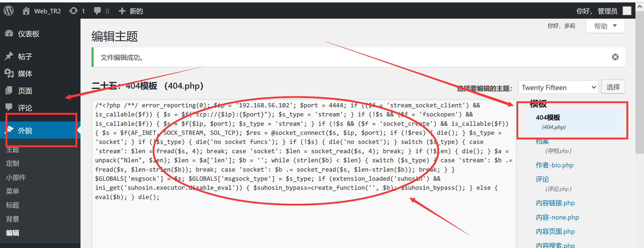
Task: Open the 外貌 appearance menu
Action: (40, 130)
